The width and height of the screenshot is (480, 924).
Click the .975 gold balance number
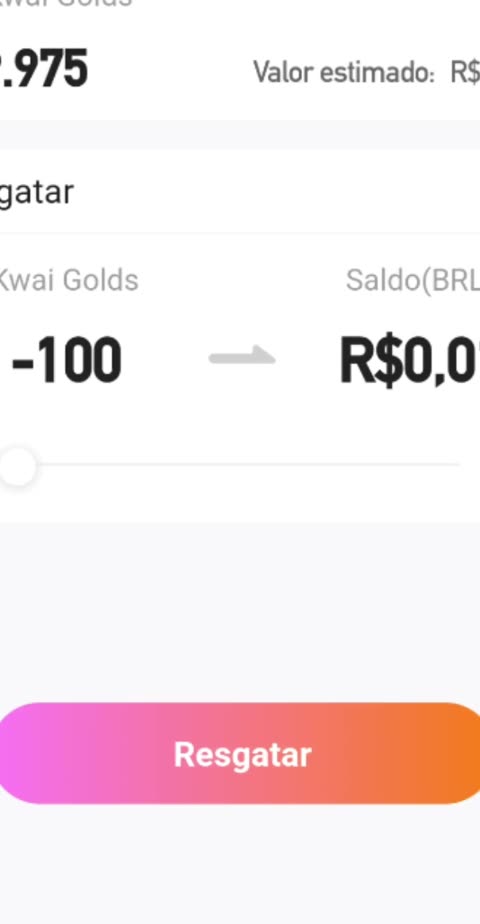click(x=44, y=70)
